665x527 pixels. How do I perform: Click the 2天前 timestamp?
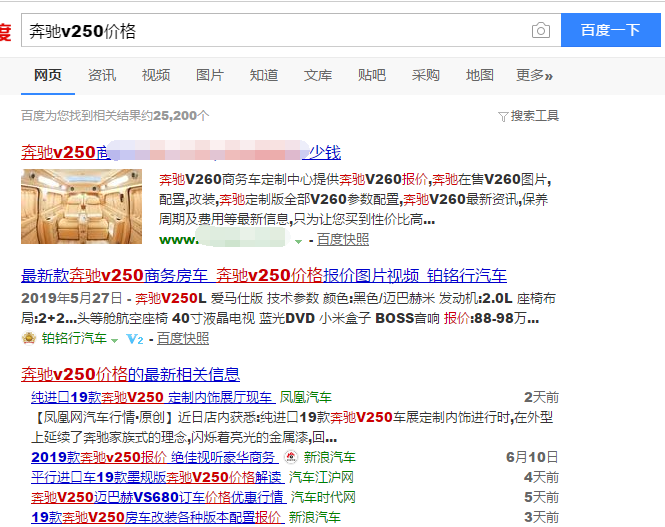pyautogui.click(x=542, y=397)
